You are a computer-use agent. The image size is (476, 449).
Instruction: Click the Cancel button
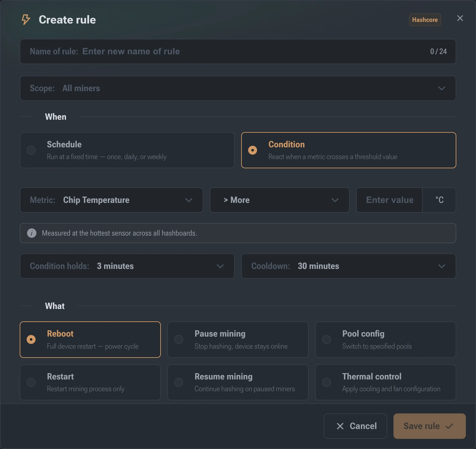click(355, 426)
